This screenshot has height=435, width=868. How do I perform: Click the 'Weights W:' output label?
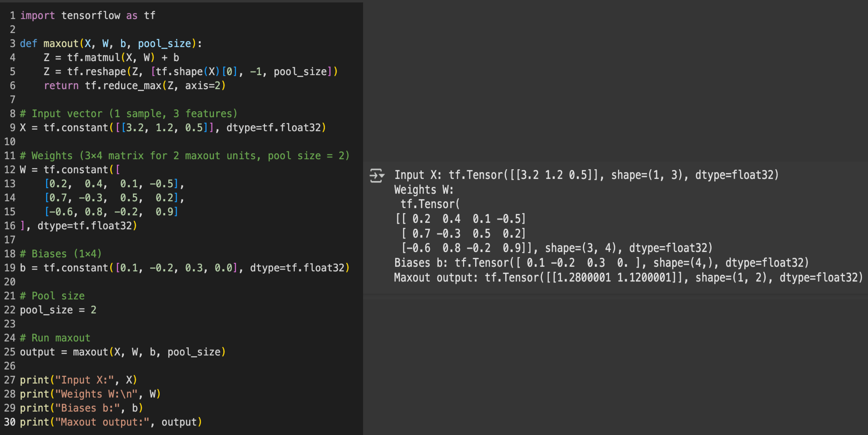424,190
